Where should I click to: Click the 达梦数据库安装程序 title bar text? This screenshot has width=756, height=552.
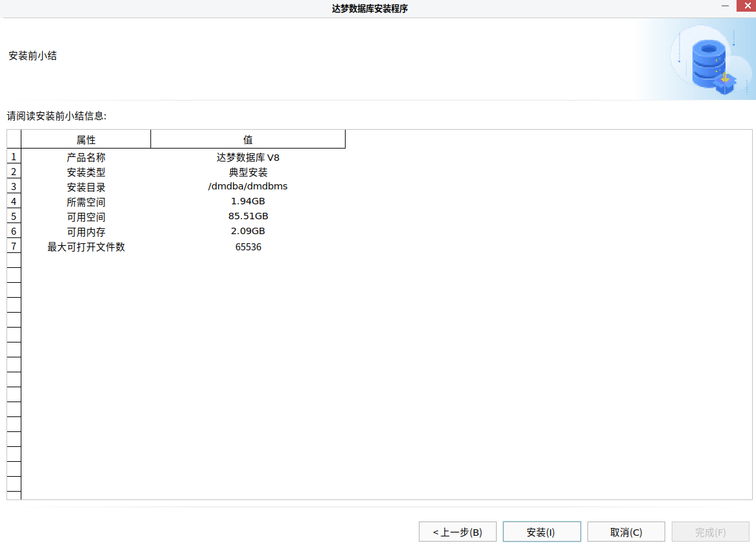click(x=370, y=8)
